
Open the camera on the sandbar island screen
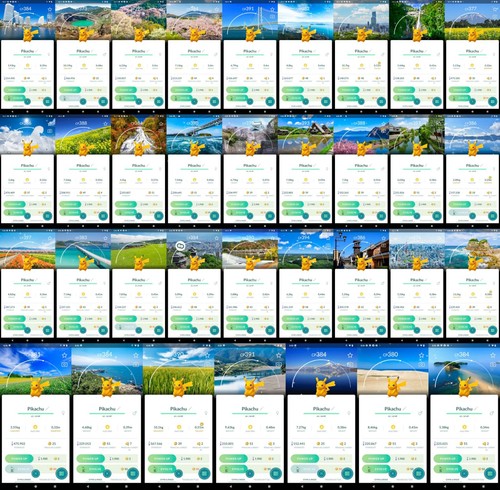click(493, 365)
